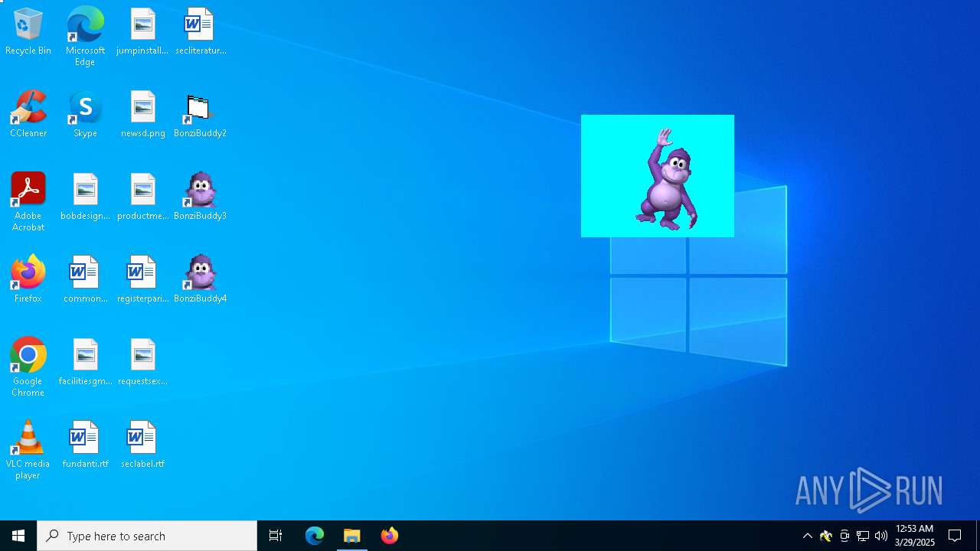Click the BonziBuddy gorilla character
Screen dimensions: 980x551
(667, 180)
